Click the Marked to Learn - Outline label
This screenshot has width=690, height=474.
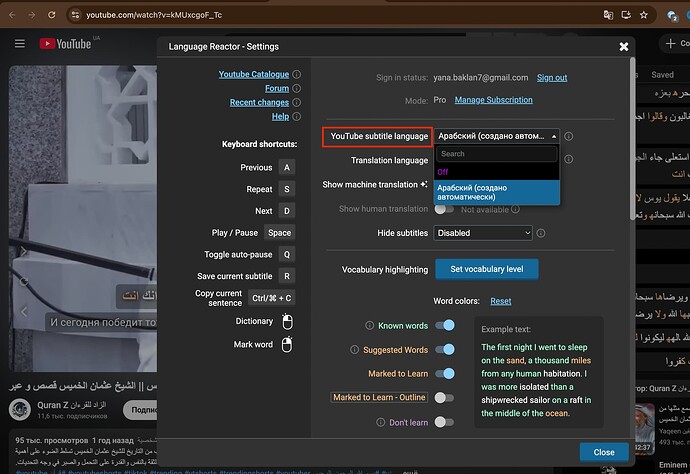click(379, 397)
